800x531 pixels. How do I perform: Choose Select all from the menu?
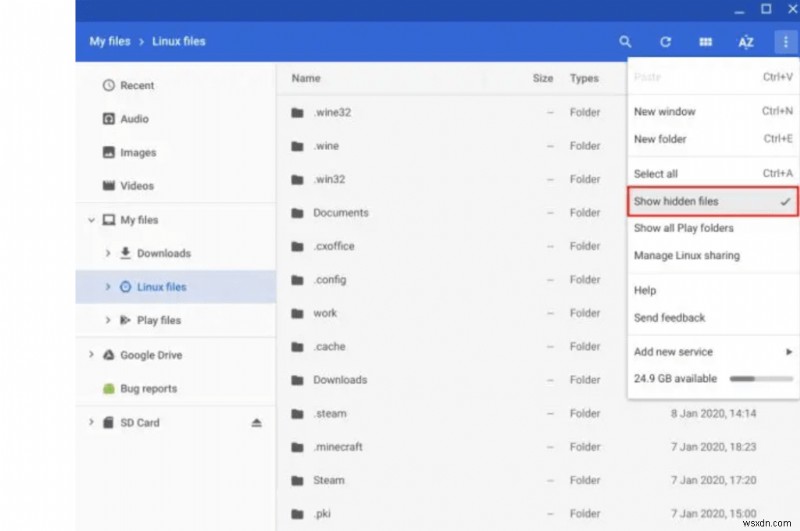click(713, 174)
